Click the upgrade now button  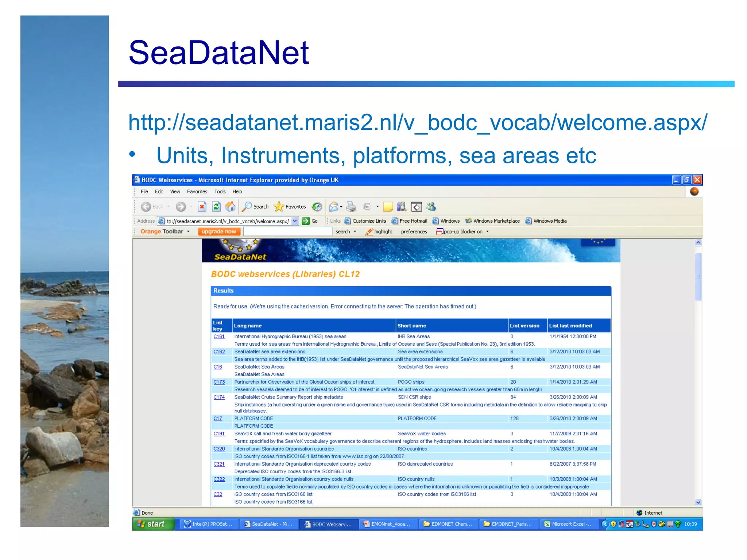pos(219,232)
